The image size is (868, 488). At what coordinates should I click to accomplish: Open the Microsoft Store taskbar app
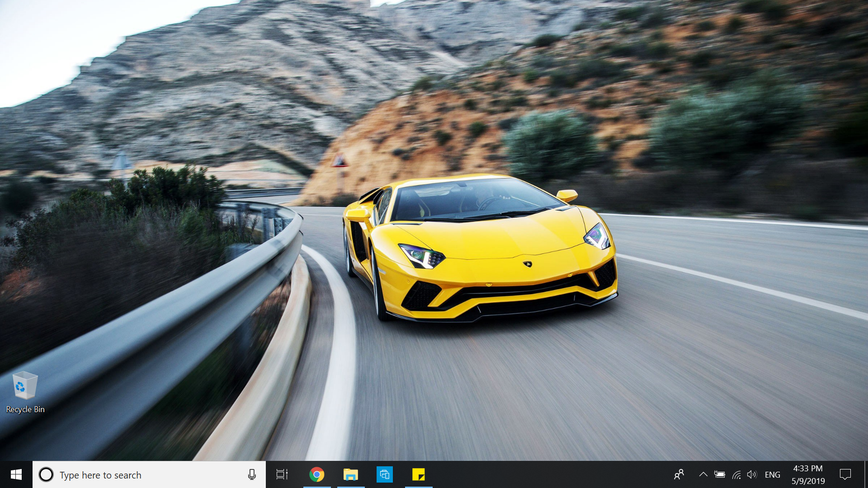pos(385,474)
